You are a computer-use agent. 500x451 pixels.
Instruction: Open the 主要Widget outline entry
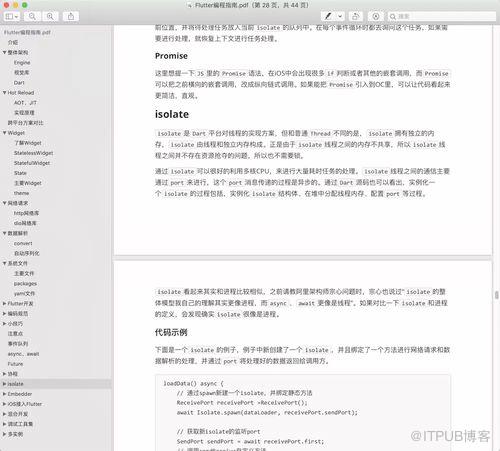pos(28,183)
